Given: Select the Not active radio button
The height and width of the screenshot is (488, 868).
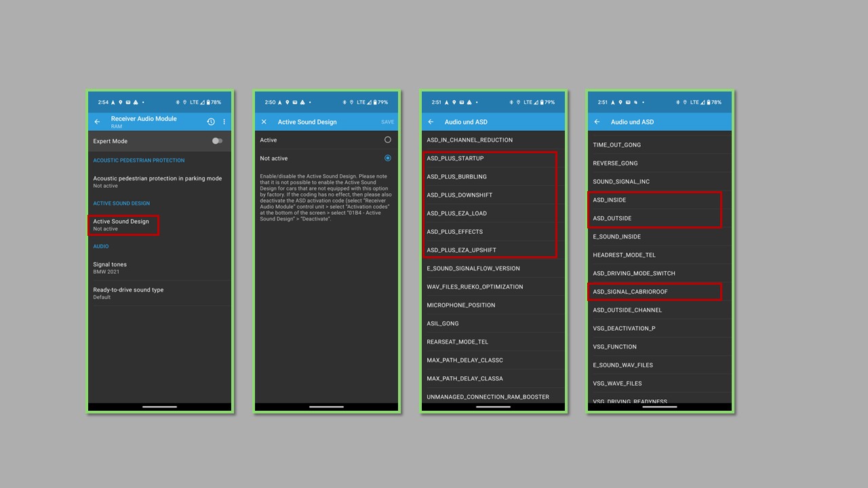Looking at the screenshot, I should 388,158.
